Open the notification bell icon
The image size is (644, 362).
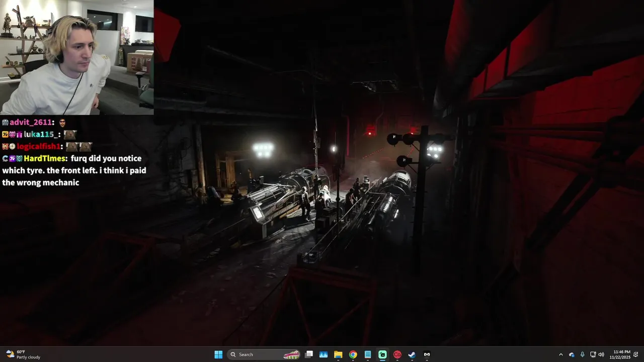636,354
